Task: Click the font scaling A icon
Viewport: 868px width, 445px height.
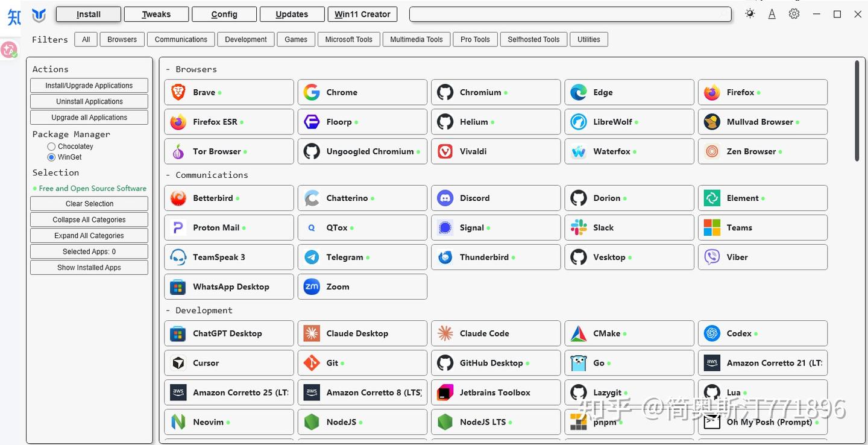Action: pyautogui.click(x=772, y=14)
